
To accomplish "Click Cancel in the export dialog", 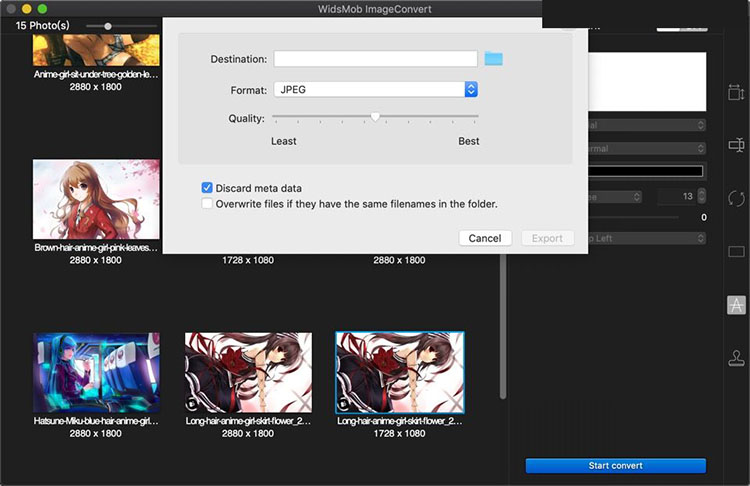I will click(485, 238).
